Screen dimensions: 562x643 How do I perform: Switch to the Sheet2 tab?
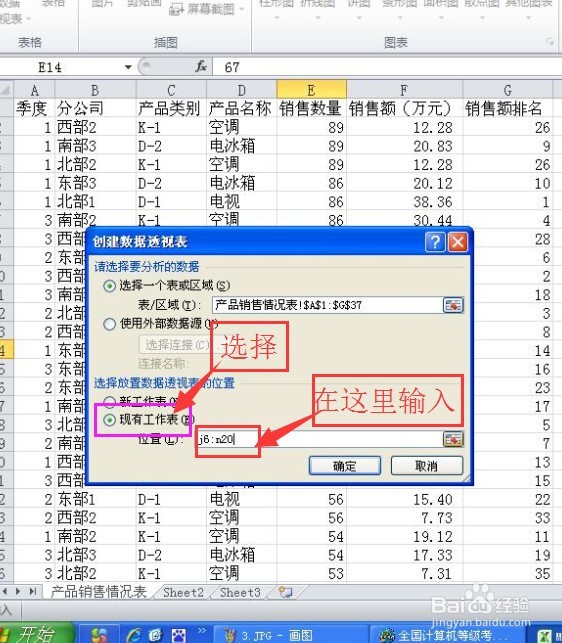pos(183,592)
